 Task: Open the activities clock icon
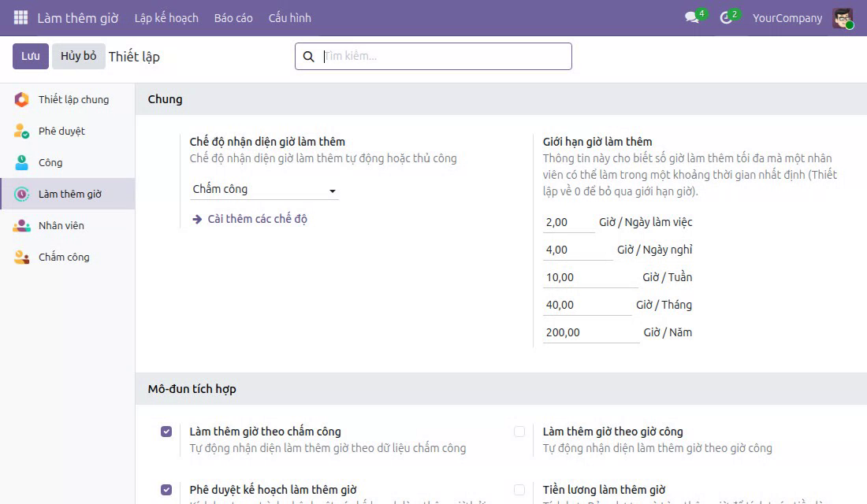[x=726, y=17]
